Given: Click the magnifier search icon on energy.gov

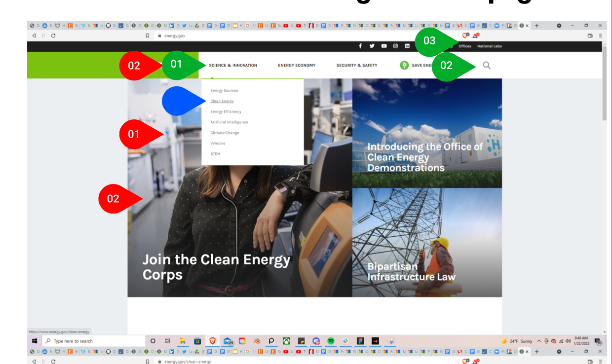Looking at the screenshot, I should click(487, 65).
